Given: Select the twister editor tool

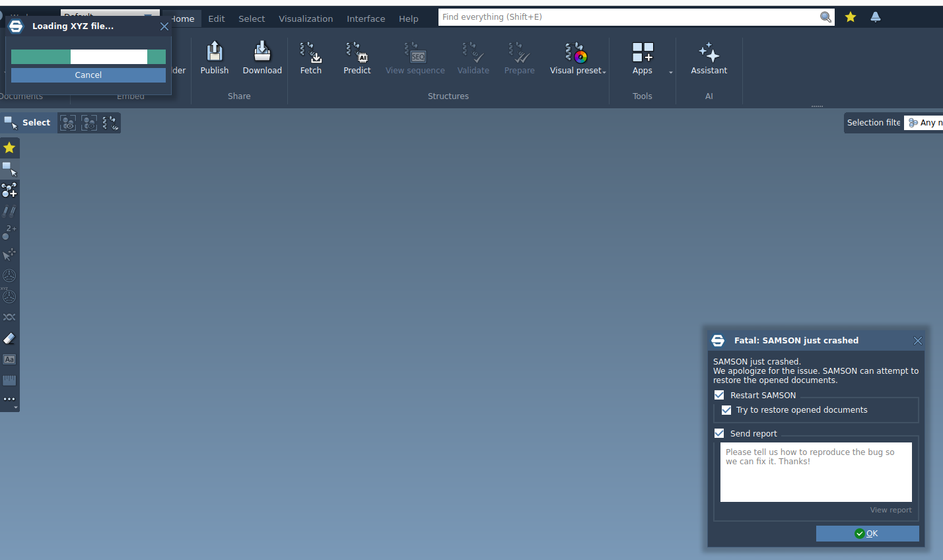Looking at the screenshot, I should coord(9,317).
